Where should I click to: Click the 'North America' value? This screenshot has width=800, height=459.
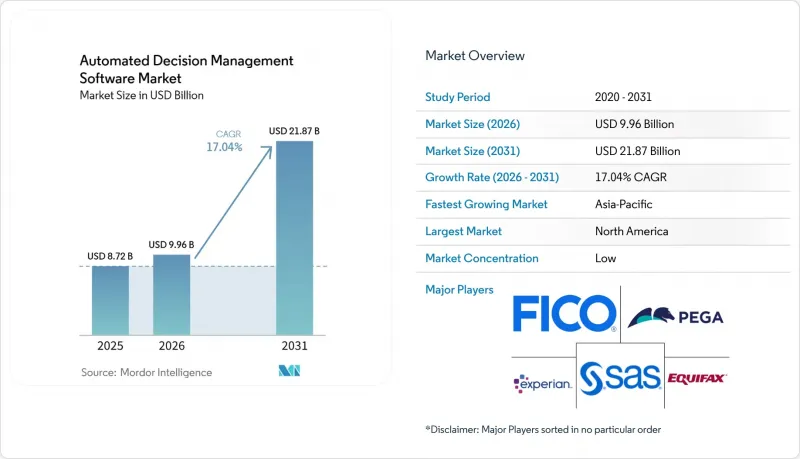[x=632, y=231]
